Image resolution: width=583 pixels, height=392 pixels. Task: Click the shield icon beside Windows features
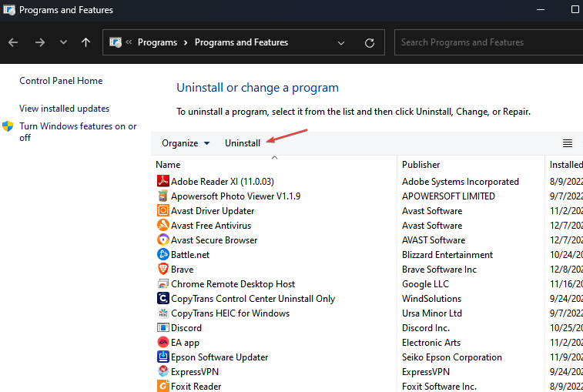8,126
